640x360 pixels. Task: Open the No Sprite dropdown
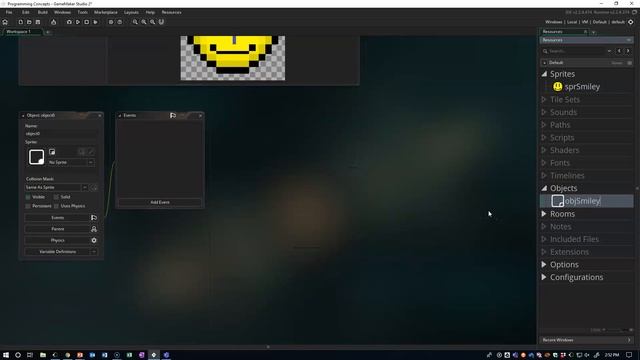tap(71, 162)
